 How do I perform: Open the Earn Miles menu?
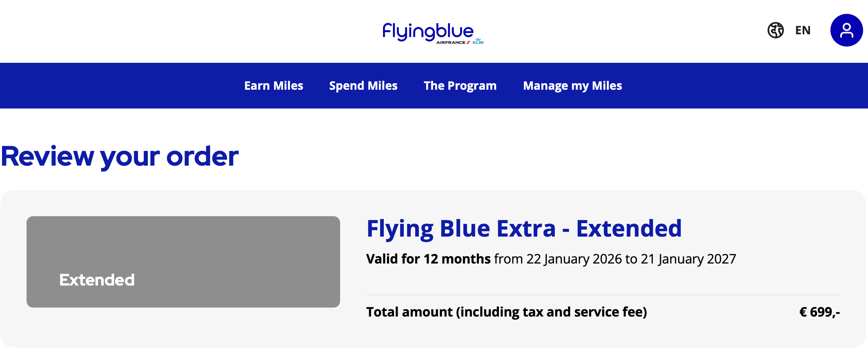pos(274,86)
